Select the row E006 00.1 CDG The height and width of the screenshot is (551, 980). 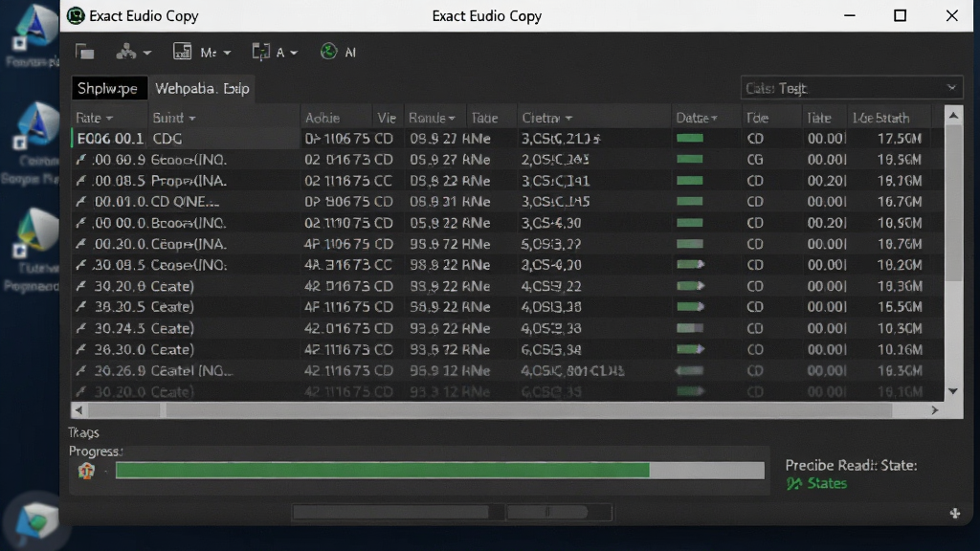(507, 139)
